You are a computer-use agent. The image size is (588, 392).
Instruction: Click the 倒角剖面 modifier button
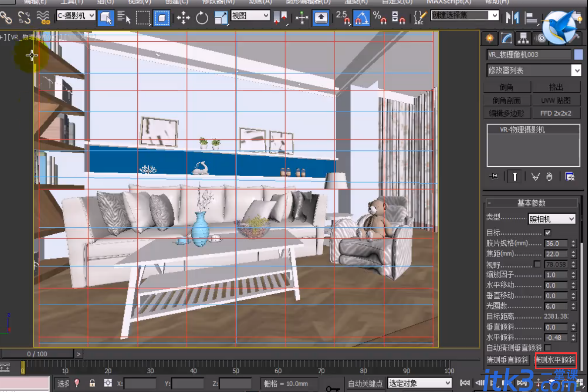tap(507, 100)
